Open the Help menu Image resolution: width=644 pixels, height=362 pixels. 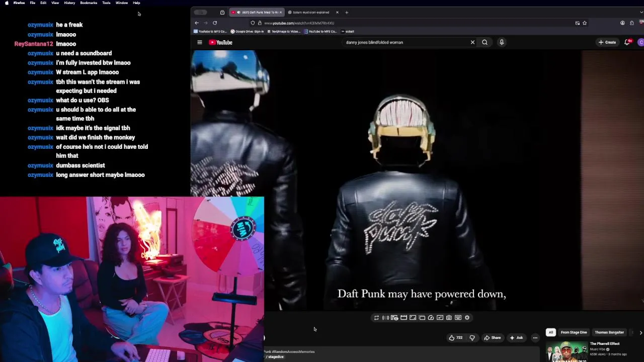click(x=136, y=3)
